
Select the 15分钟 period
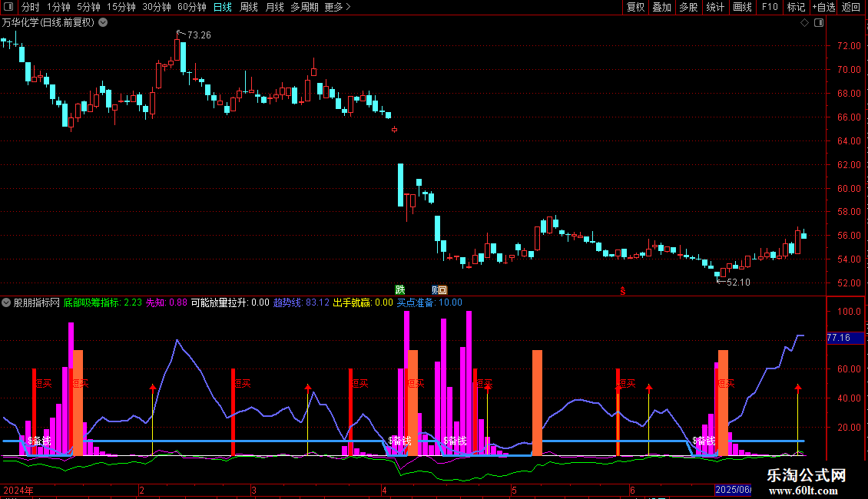coord(121,7)
